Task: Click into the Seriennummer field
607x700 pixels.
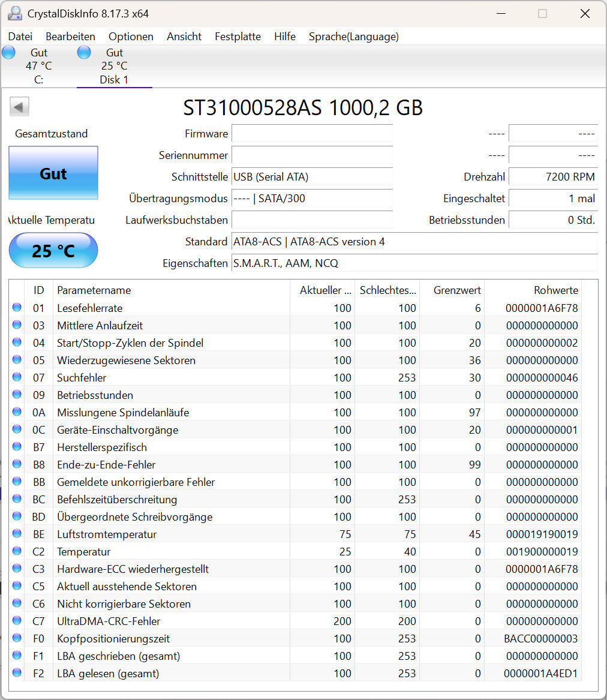Action: coord(312,155)
